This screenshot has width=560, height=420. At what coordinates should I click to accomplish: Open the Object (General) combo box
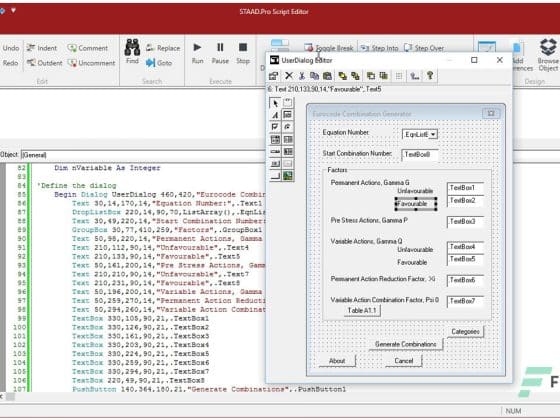[143, 155]
